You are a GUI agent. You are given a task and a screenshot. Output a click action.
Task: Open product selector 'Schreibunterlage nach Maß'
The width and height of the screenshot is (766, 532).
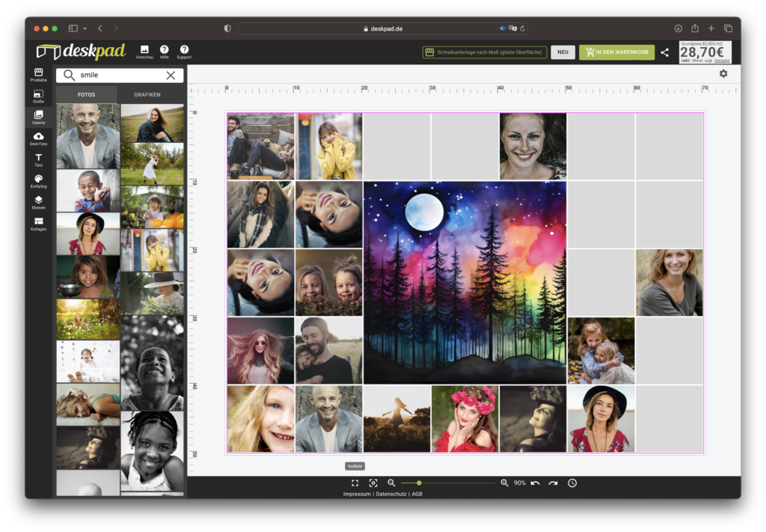click(484, 52)
